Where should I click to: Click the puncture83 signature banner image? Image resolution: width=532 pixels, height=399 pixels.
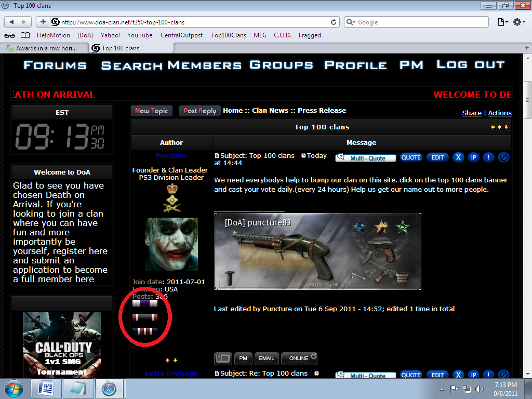tap(318, 251)
